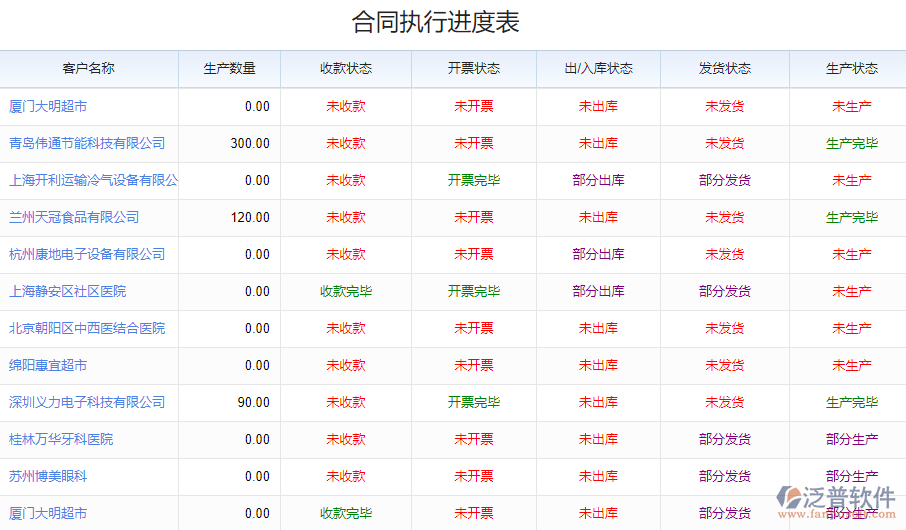This screenshot has height=530, width=906.
Task: Click quantity 300.00 for 青岛伟通
Action: pyautogui.click(x=250, y=143)
